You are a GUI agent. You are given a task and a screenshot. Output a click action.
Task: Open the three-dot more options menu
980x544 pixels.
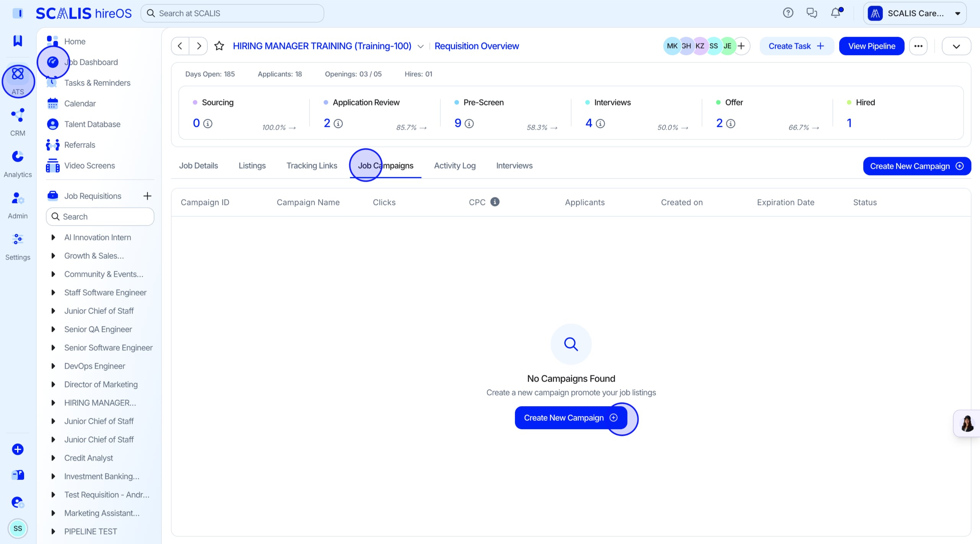click(918, 46)
